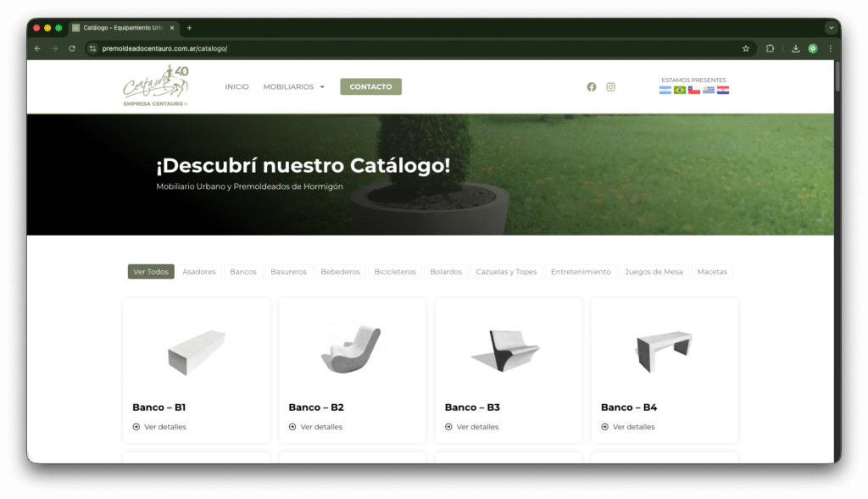This screenshot has height=499, width=868.
Task: Open the Facebook page icon
Action: [592, 86]
